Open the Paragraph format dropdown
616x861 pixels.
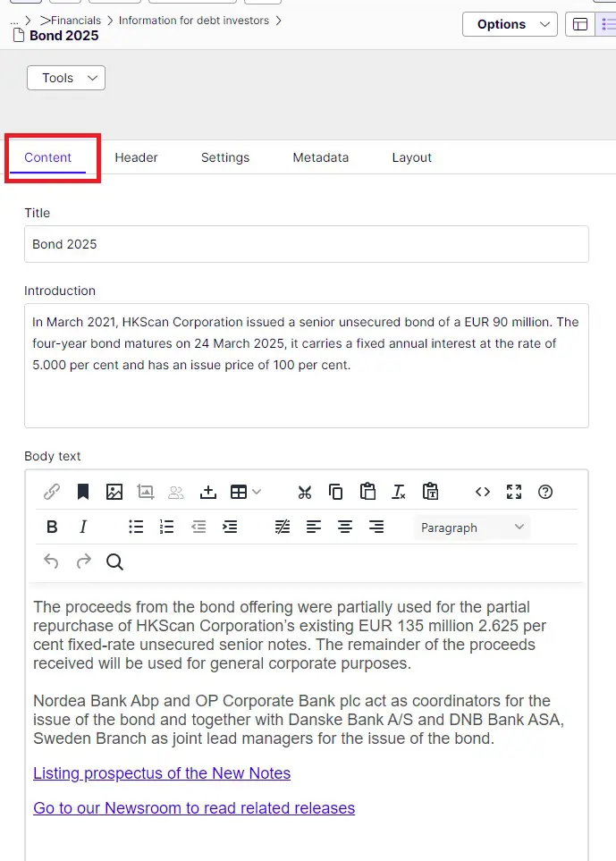pos(472,528)
